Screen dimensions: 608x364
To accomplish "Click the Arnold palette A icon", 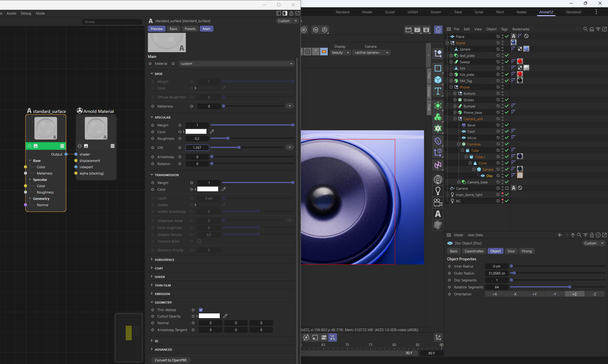I will [438, 214].
